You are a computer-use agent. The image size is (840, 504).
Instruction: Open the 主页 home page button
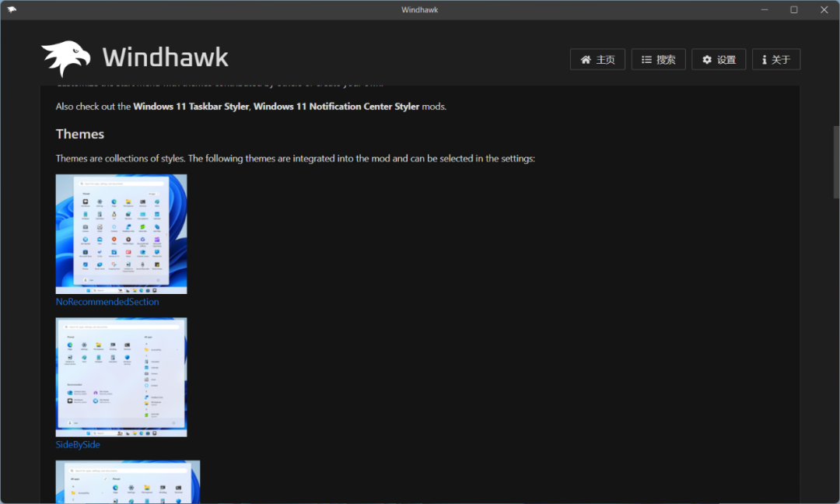597,59
